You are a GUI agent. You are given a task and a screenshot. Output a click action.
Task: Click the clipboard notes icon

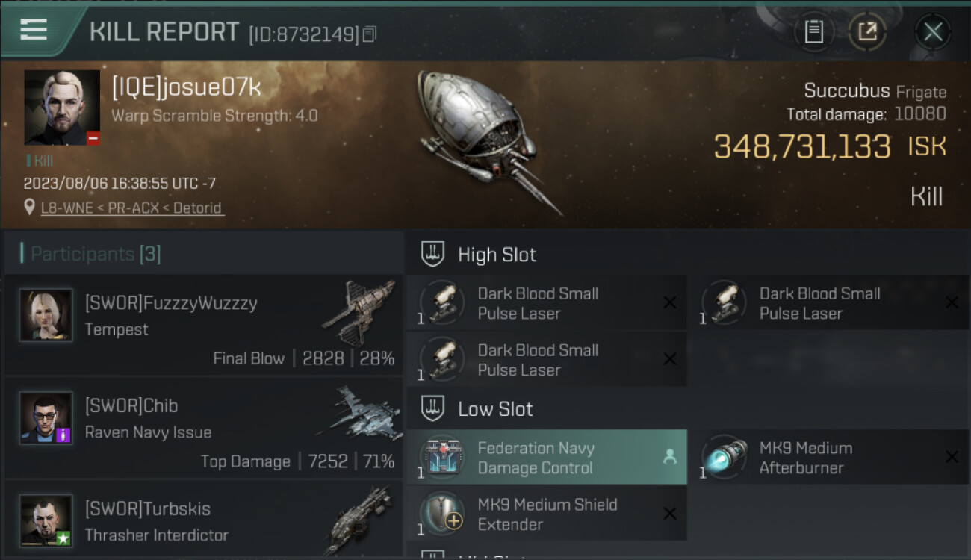point(813,32)
